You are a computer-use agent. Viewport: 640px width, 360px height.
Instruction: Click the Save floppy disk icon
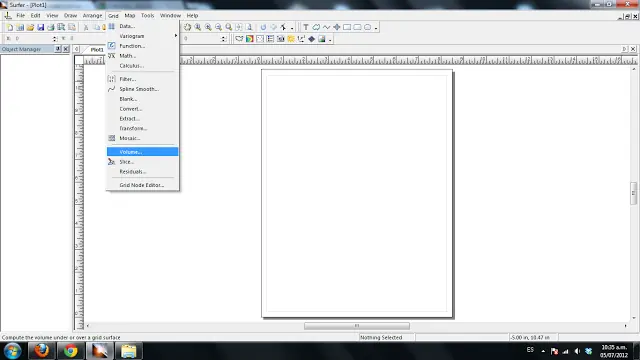point(40,27)
